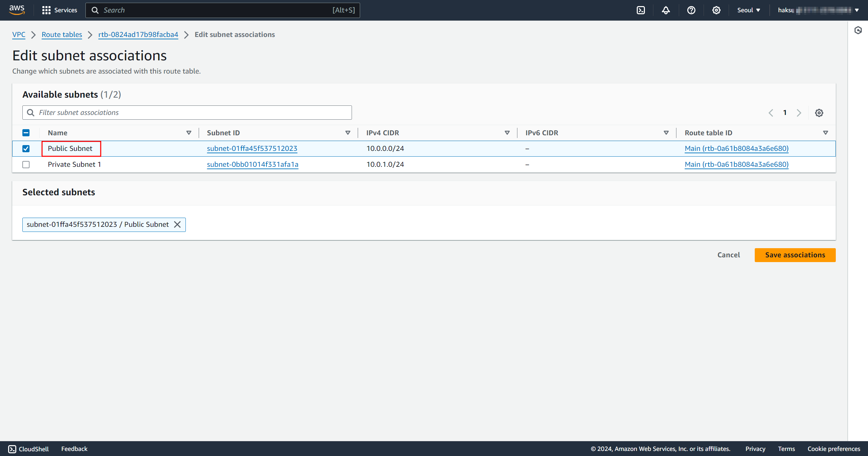Open subnet-0bb01014f331afa1a link
The image size is (868, 456).
(x=253, y=164)
